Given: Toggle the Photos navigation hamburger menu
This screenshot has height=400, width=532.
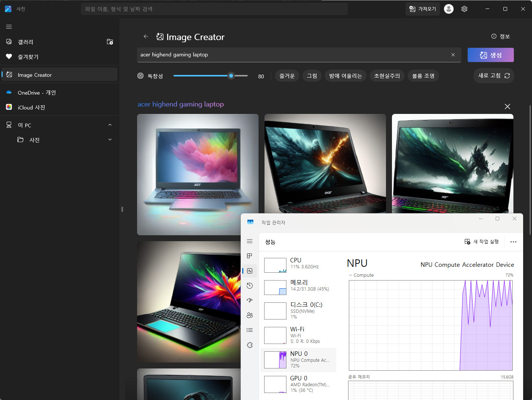Looking at the screenshot, I should coord(9,27).
